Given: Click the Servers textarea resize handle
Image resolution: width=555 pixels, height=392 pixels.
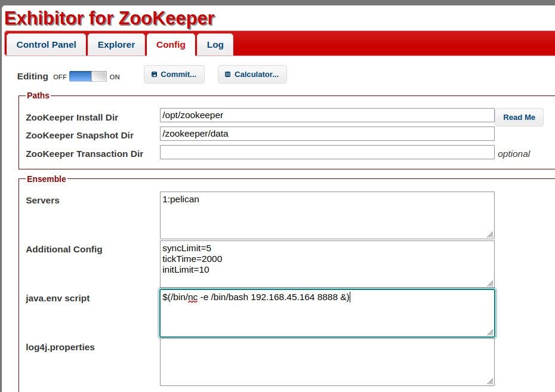Looking at the screenshot, I should tap(490, 235).
